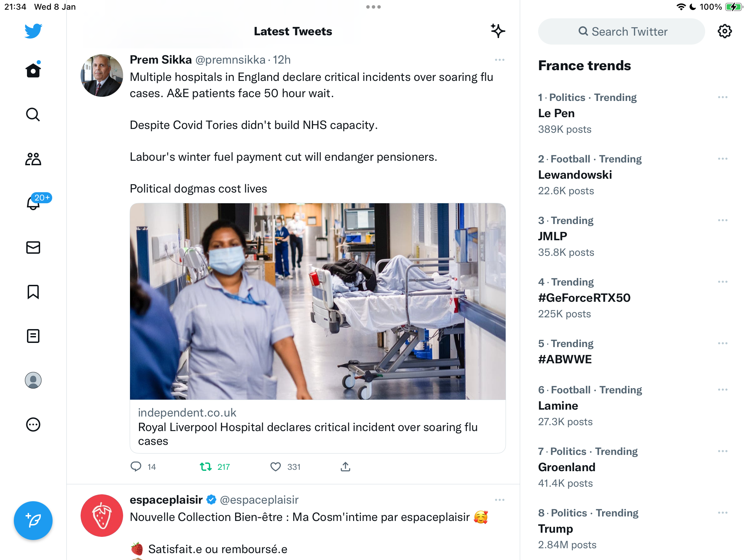
Task: Open @premnsikka handle
Action: (230, 60)
